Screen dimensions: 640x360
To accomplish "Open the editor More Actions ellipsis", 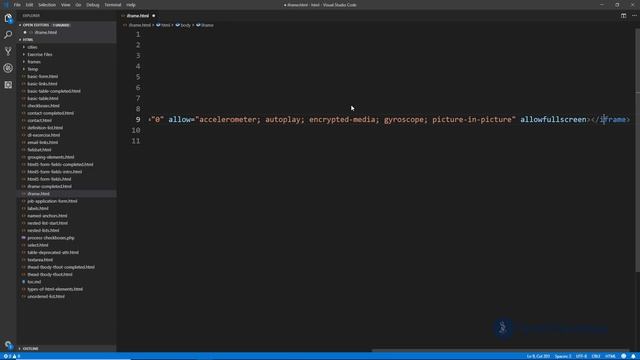I will 634,16.
